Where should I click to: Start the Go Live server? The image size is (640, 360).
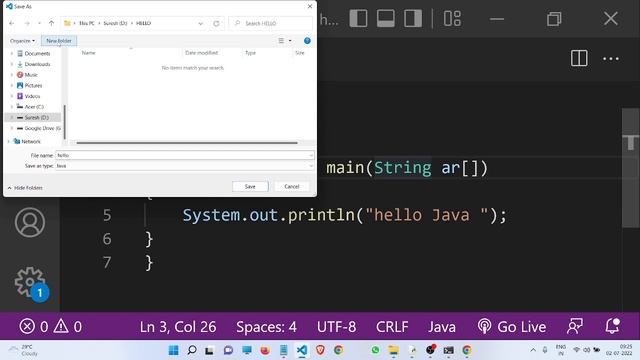point(511,327)
